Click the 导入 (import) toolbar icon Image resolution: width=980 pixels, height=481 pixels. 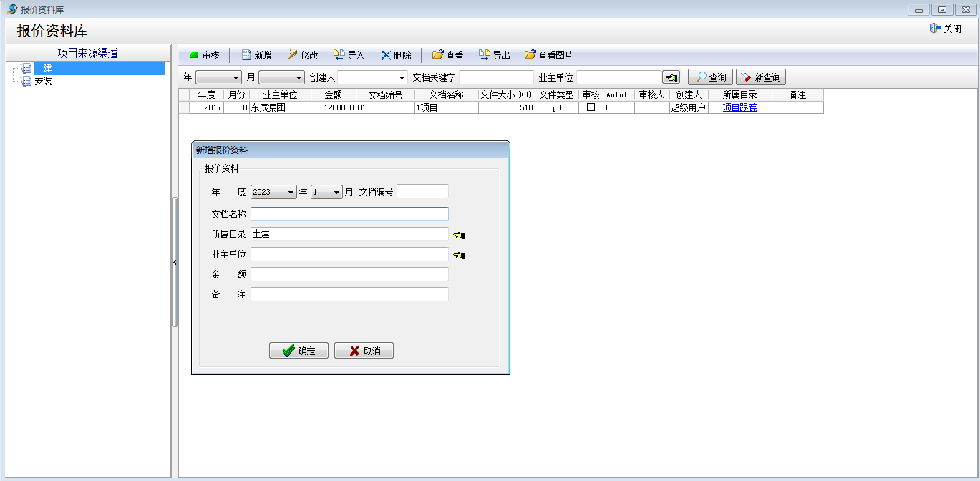point(339,55)
